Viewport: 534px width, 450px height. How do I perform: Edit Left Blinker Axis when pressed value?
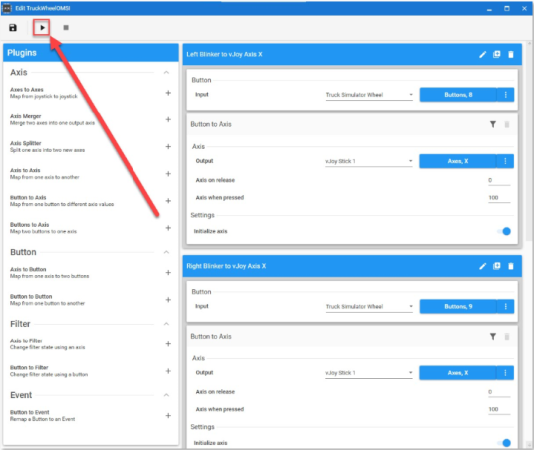499,198
